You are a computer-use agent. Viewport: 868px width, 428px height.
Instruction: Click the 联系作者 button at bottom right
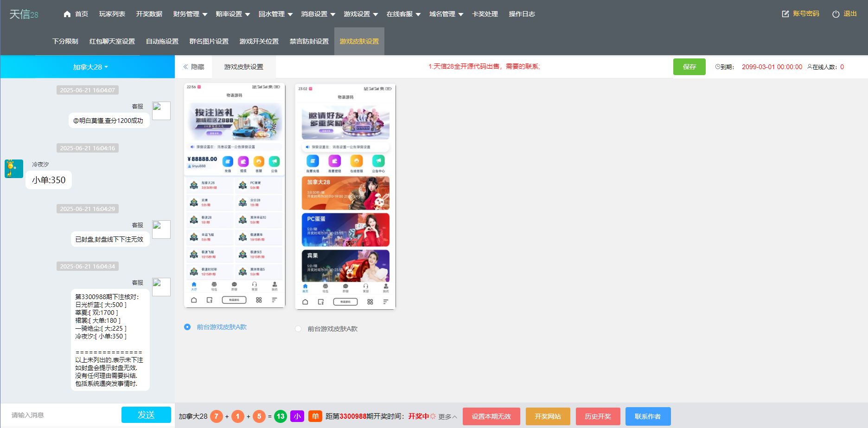pyautogui.click(x=648, y=416)
